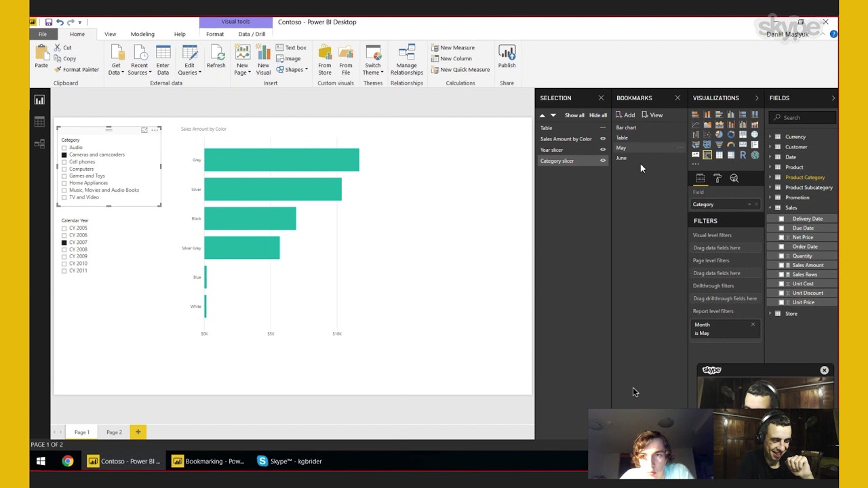The image size is (868, 488).
Task: Click the Save icon in quick access toolbar
Action: point(48,22)
